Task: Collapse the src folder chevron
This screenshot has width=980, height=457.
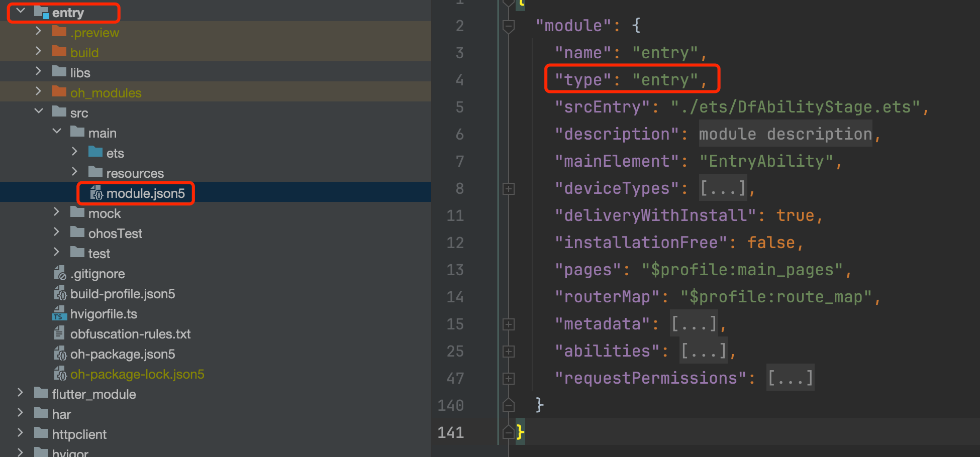Action: point(39,111)
